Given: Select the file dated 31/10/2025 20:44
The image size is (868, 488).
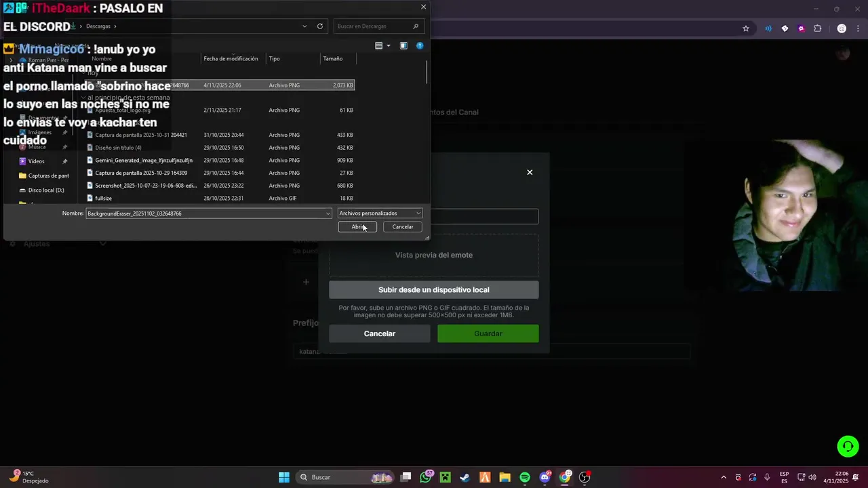Looking at the screenshot, I should pos(220,135).
